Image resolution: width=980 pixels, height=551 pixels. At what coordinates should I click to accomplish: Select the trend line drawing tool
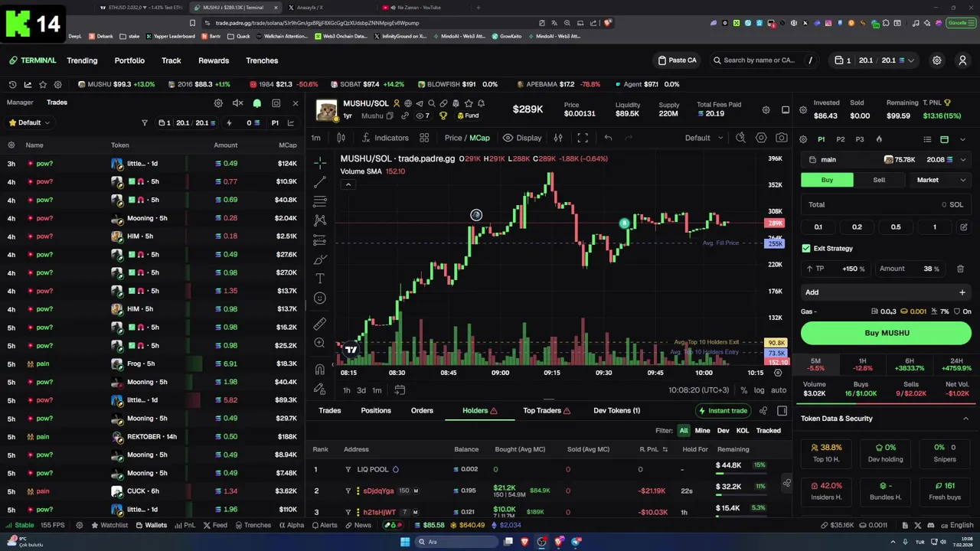[320, 182]
